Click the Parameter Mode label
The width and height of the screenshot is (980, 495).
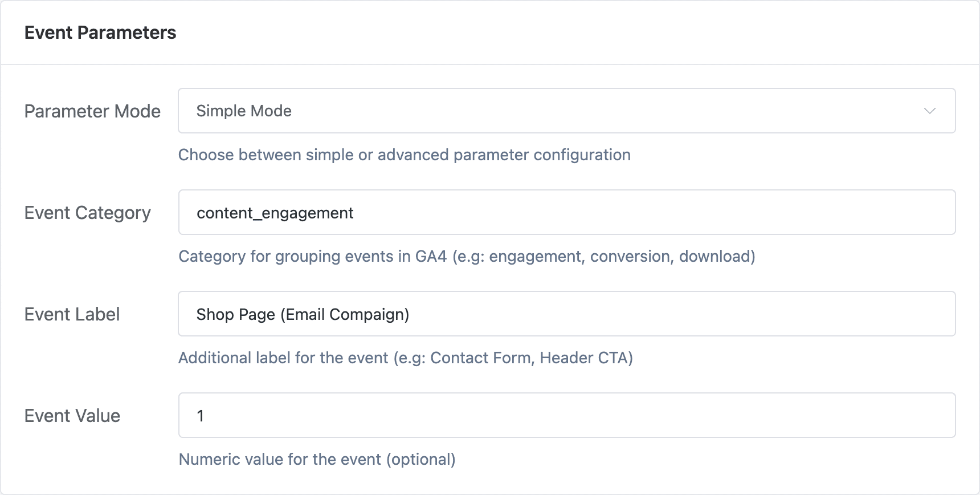click(92, 111)
